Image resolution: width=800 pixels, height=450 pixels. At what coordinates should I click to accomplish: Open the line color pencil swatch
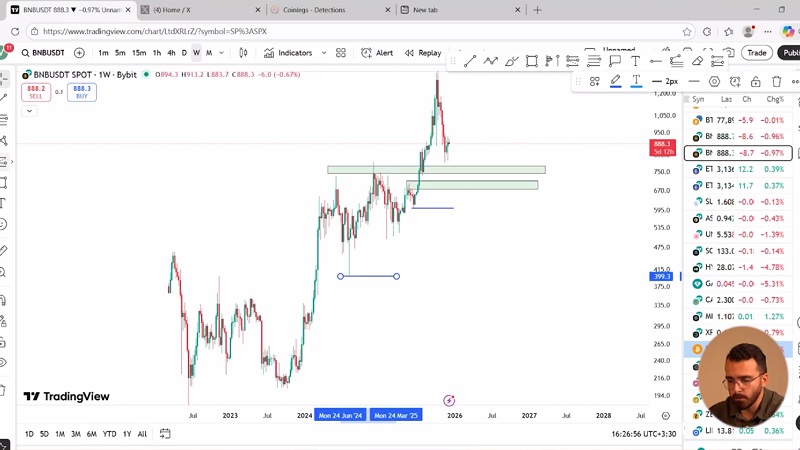click(x=615, y=81)
